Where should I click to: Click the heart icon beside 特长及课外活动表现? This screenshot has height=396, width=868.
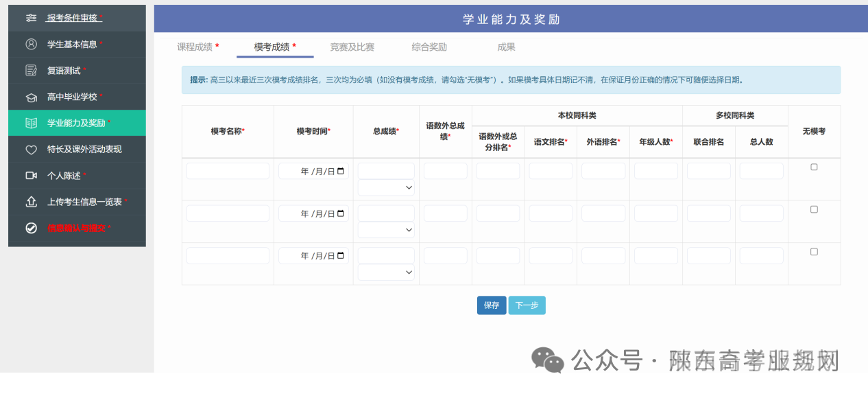pyautogui.click(x=31, y=150)
